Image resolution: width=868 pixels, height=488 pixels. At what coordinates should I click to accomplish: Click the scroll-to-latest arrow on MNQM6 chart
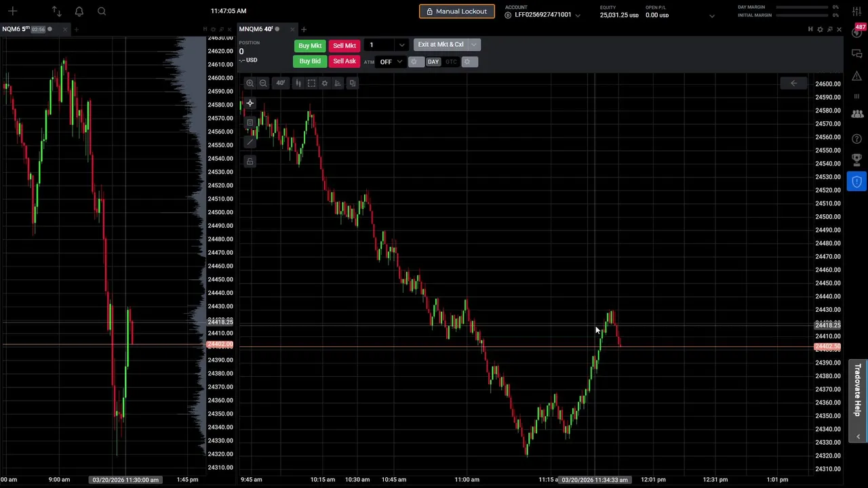click(x=793, y=83)
